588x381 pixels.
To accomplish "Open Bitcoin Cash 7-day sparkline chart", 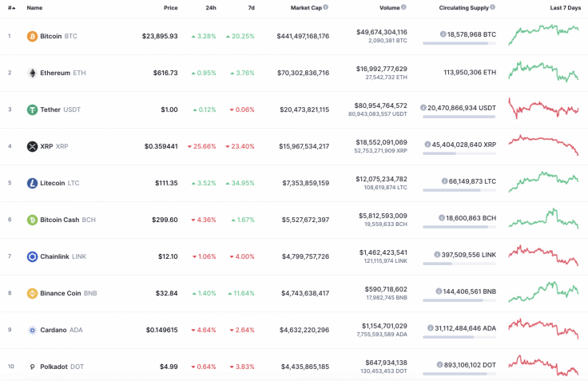I will [x=543, y=219].
